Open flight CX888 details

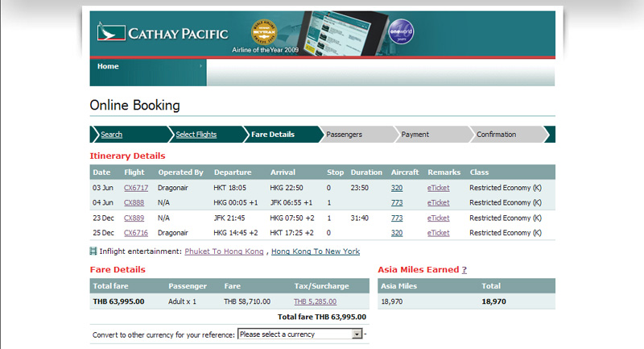(134, 202)
